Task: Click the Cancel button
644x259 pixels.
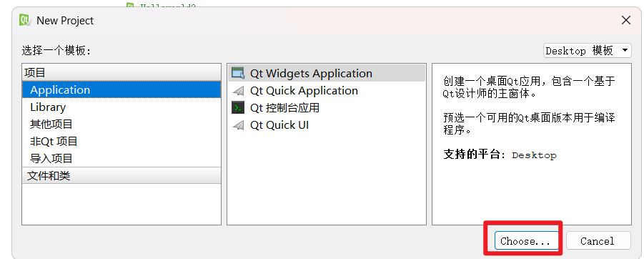Action: pyautogui.click(x=598, y=240)
